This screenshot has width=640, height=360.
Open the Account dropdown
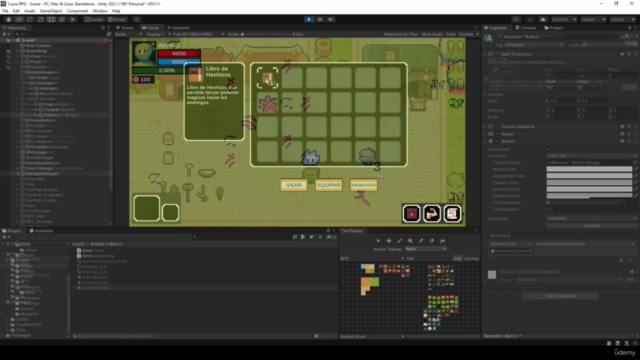[564, 19]
